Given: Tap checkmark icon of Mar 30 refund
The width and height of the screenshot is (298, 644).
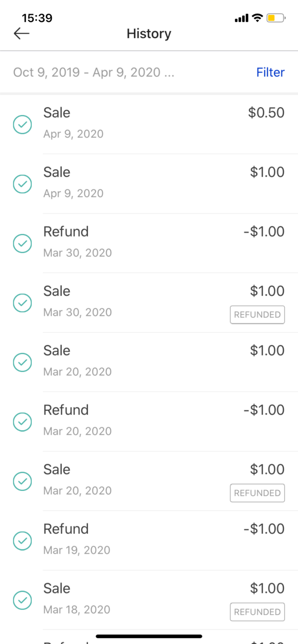Looking at the screenshot, I should [x=22, y=244].
